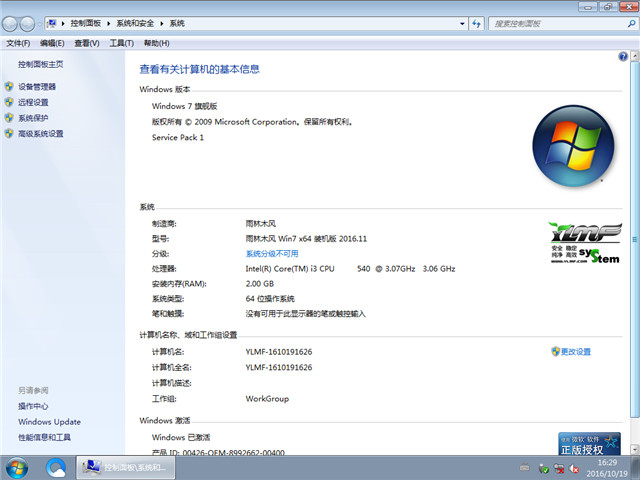The image size is (640, 480).
Task: Click 系统 in the address breadcrumb
Action: (x=177, y=24)
